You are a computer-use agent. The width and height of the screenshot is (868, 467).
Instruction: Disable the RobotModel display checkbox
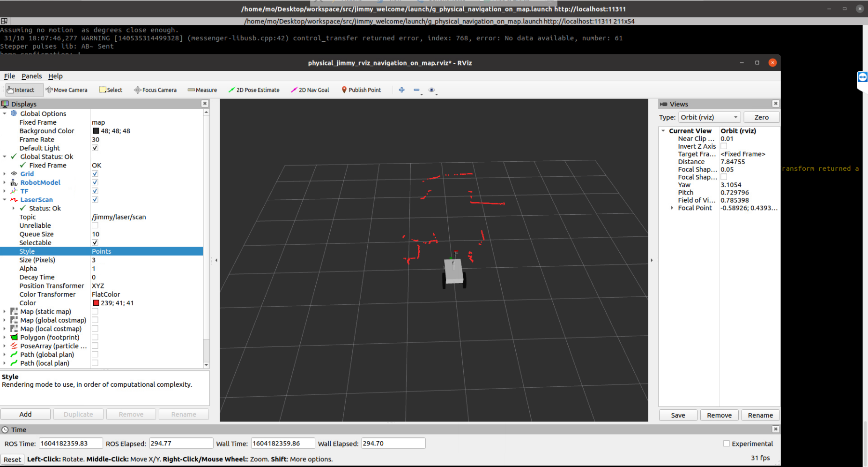coord(95,182)
